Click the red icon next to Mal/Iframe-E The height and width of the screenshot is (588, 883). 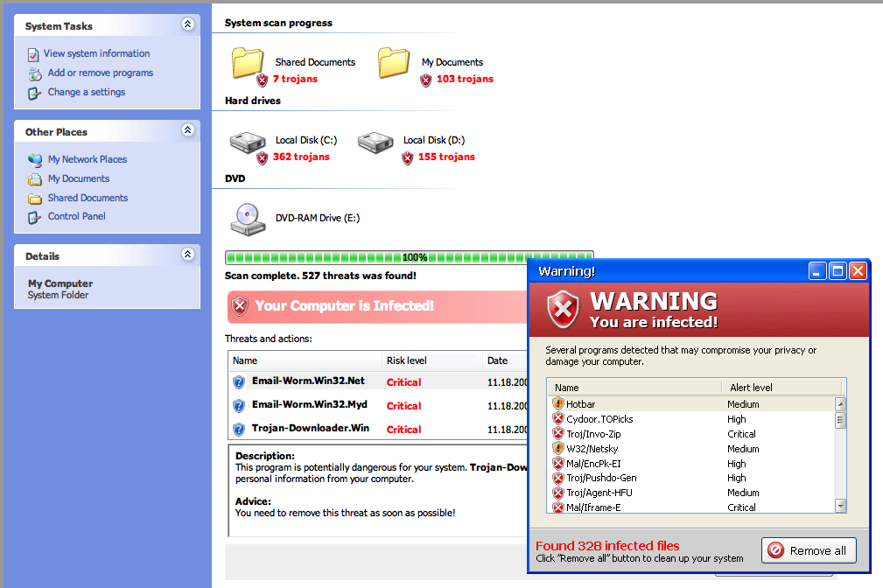click(558, 507)
